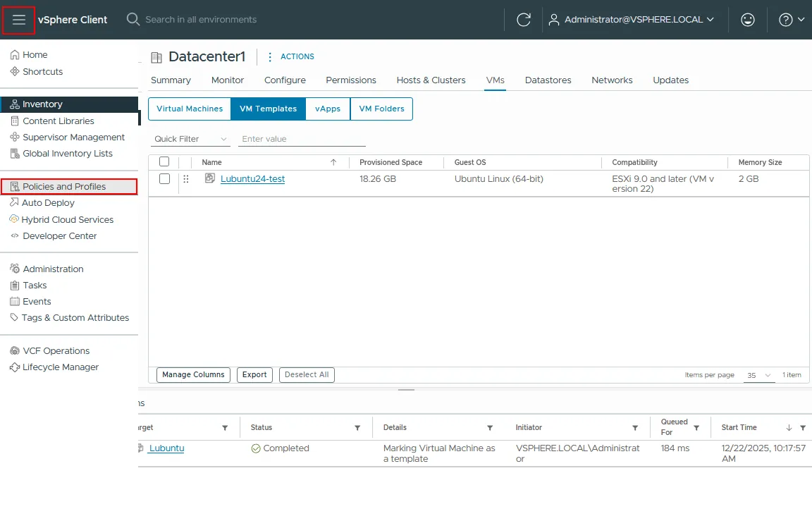Filter the Details column in tasks

coord(490,428)
